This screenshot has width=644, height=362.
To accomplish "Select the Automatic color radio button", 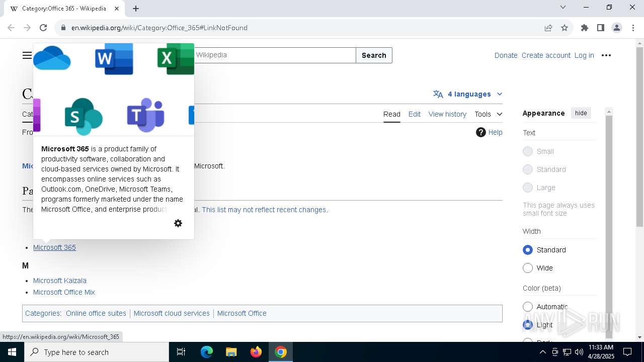I will (x=528, y=307).
